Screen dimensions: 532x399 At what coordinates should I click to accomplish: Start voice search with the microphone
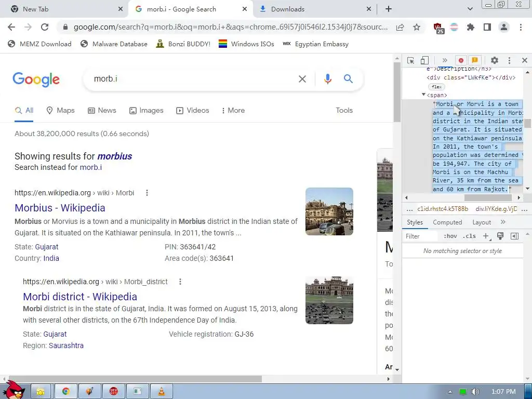click(x=327, y=79)
